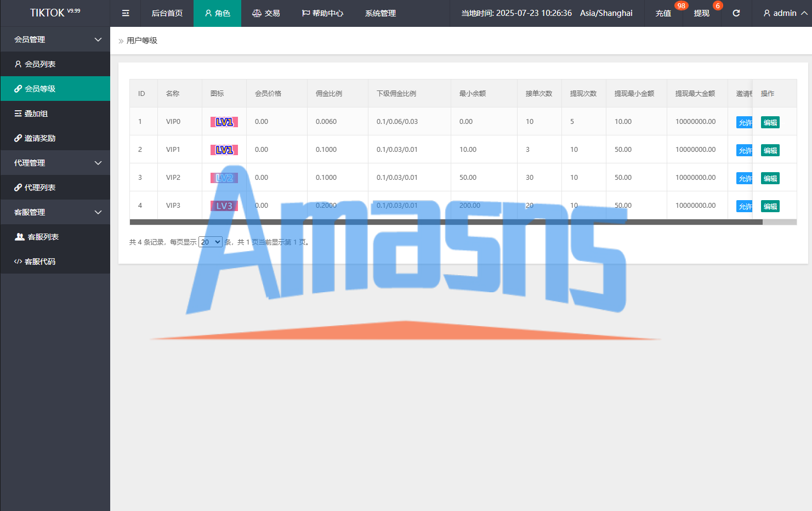Image resolution: width=812 pixels, height=511 pixels.
Task: Click the LV3 level icon for VIP3
Action: [224, 206]
